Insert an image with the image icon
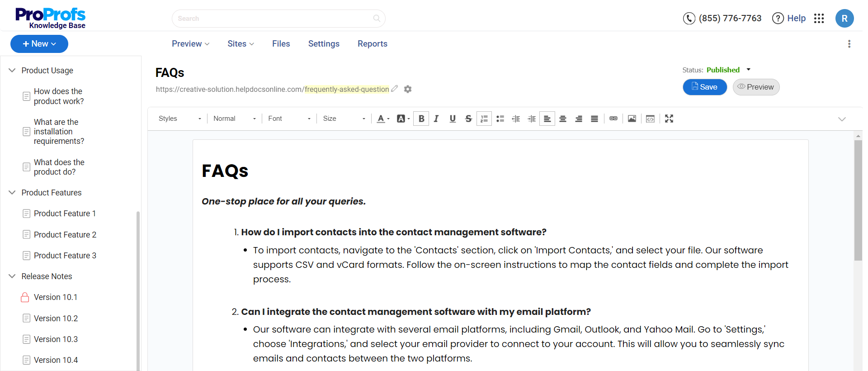This screenshot has width=868, height=371. tap(632, 119)
